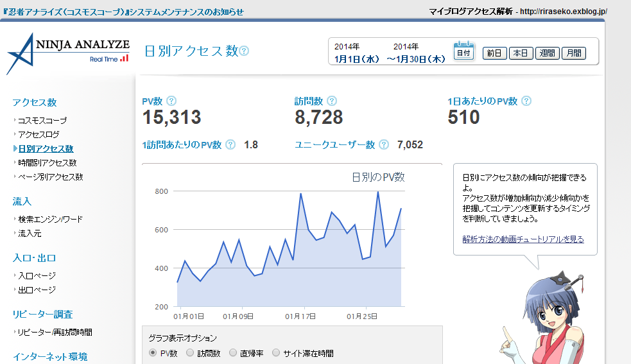Open help icon next to 1日あたりのPV数

point(526,101)
